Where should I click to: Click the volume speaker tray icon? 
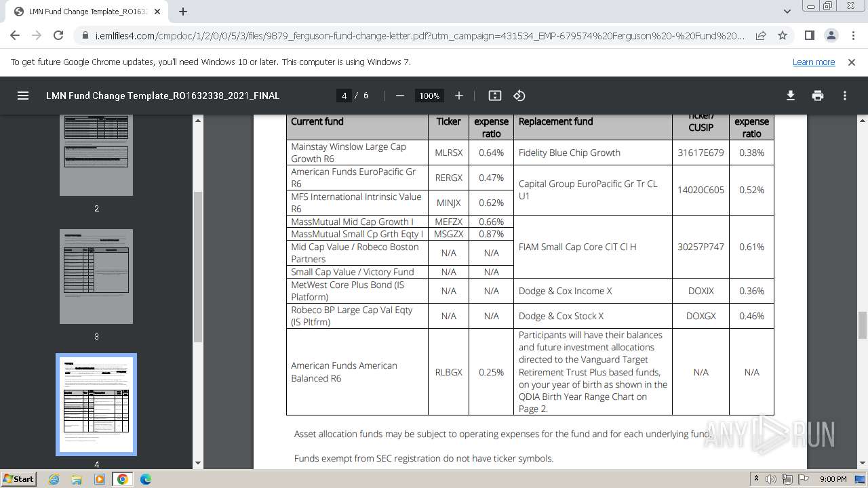click(771, 479)
